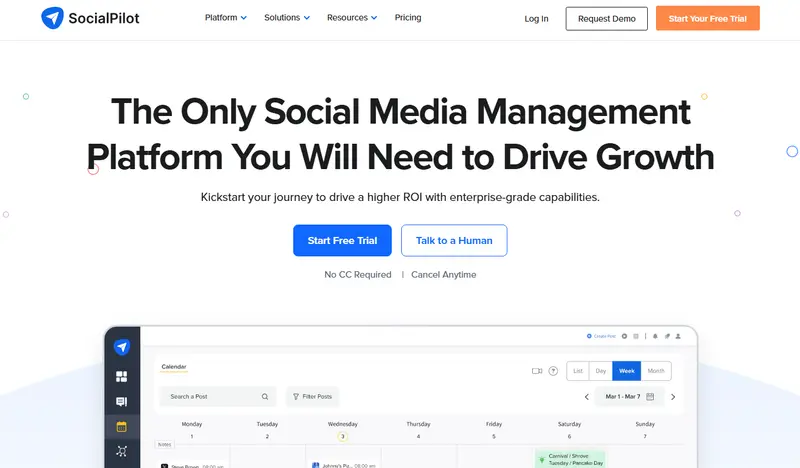Click the magnifier icon in search field
The height and width of the screenshot is (468, 800).
(265, 397)
